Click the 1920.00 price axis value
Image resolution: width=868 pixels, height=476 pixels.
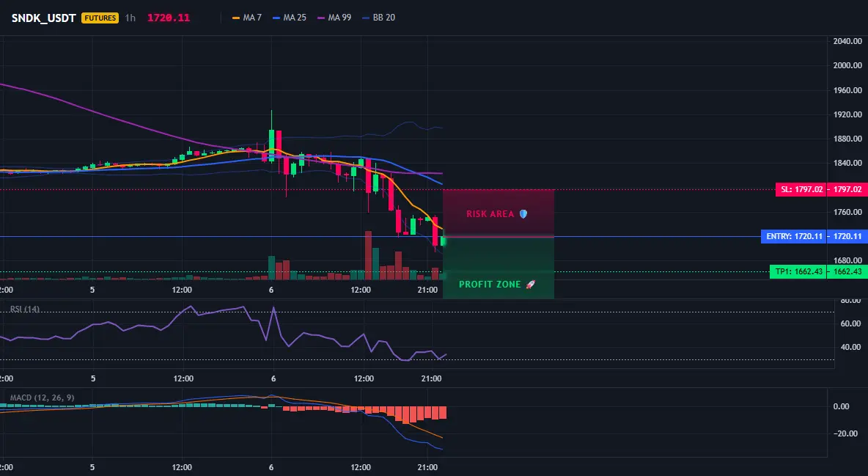(x=847, y=114)
